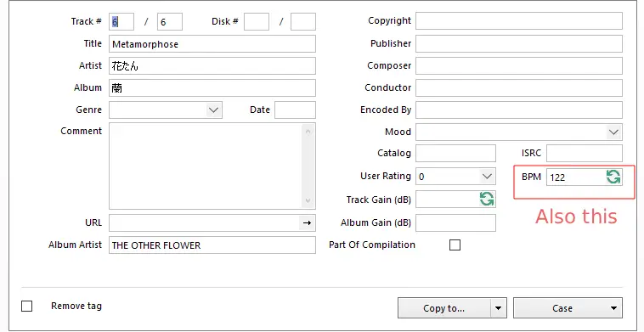Edit the Artist field
Screen dimensions: 644x332
pos(212,65)
